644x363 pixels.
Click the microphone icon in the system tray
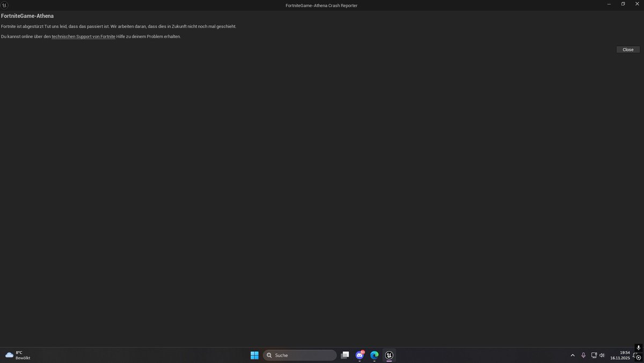(583, 355)
